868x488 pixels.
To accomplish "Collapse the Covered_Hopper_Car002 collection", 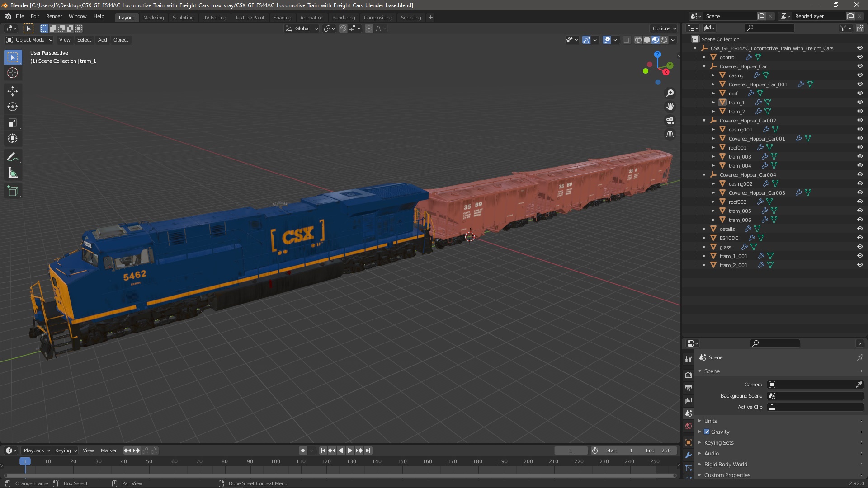I will 704,120.
